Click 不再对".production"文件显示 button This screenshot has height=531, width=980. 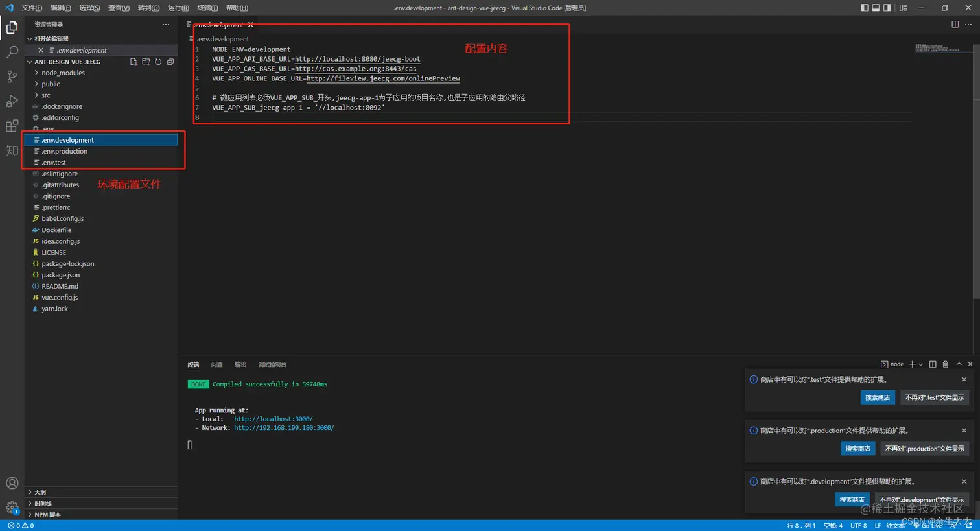pyautogui.click(x=925, y=449)
